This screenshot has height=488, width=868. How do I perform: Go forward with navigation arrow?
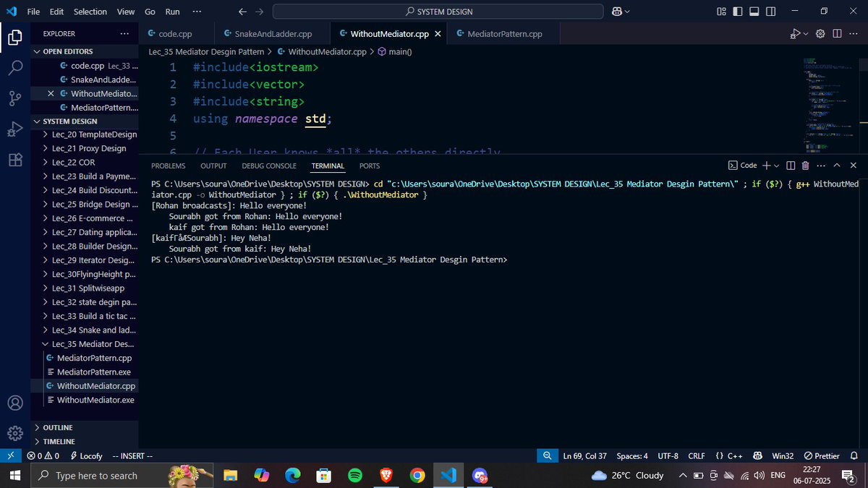[x=260, y=12]
